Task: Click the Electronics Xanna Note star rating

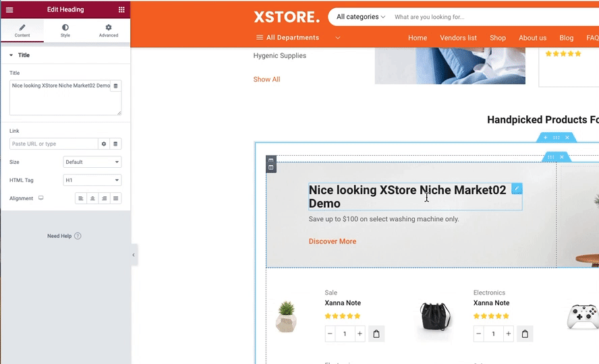Action: coord(491,316)
